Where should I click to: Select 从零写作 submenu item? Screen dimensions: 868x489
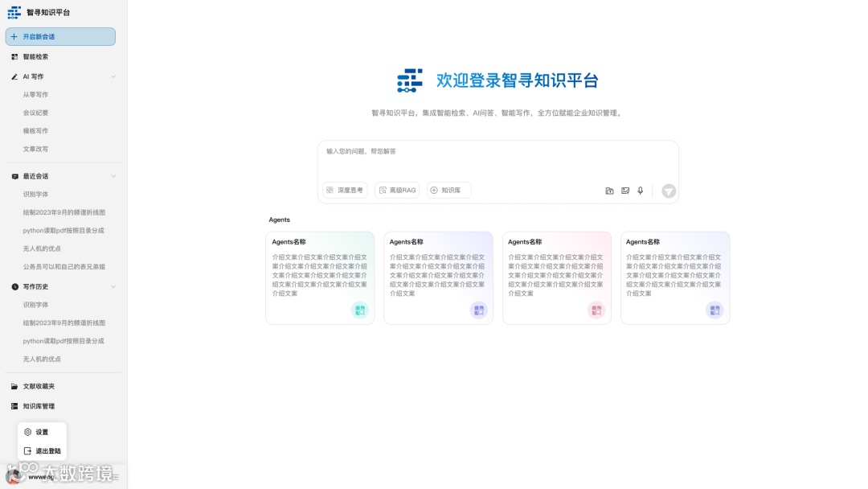35,95
